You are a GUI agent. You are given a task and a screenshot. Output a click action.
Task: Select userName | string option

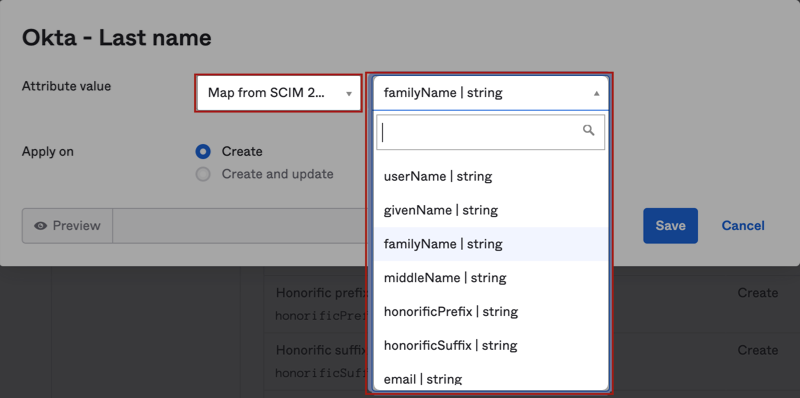click(490, 177)
